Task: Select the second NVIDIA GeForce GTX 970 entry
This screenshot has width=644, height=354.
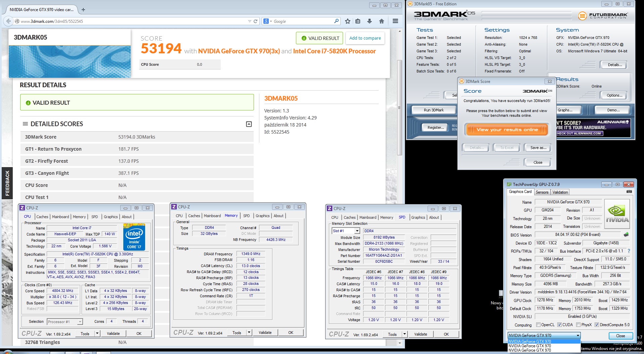Action: click(544, 346)
